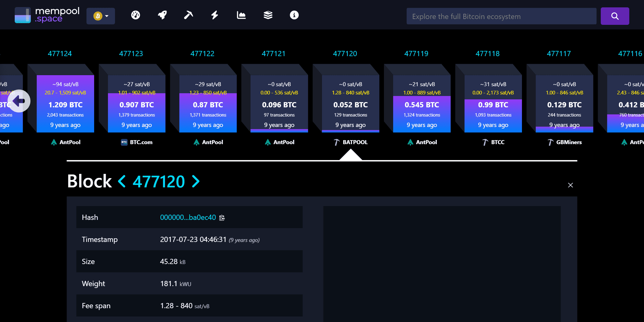The height and width of the screenshot is (322, 644).
Task: Select the 0.87 BTC block cube
Action: pyautogui.click(x=208, y=104)
